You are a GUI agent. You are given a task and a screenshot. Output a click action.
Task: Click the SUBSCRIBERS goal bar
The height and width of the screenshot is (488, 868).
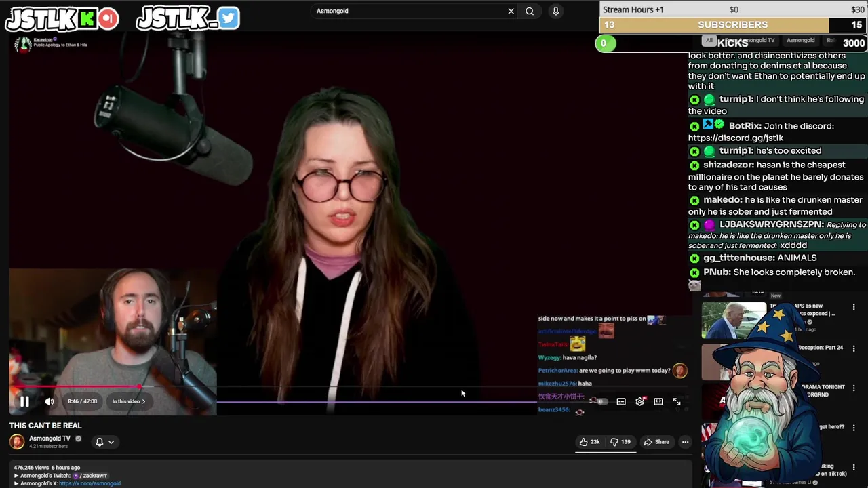(733, 25)
